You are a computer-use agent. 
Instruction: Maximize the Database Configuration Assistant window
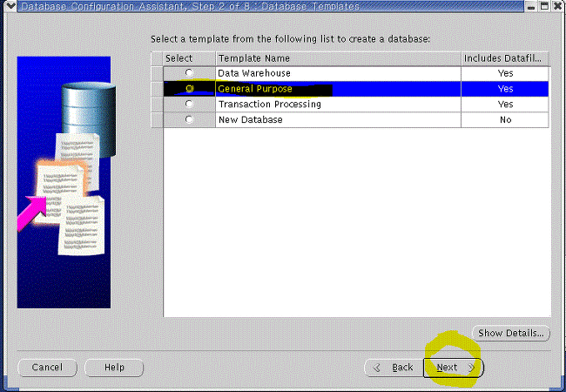[544, 6]
